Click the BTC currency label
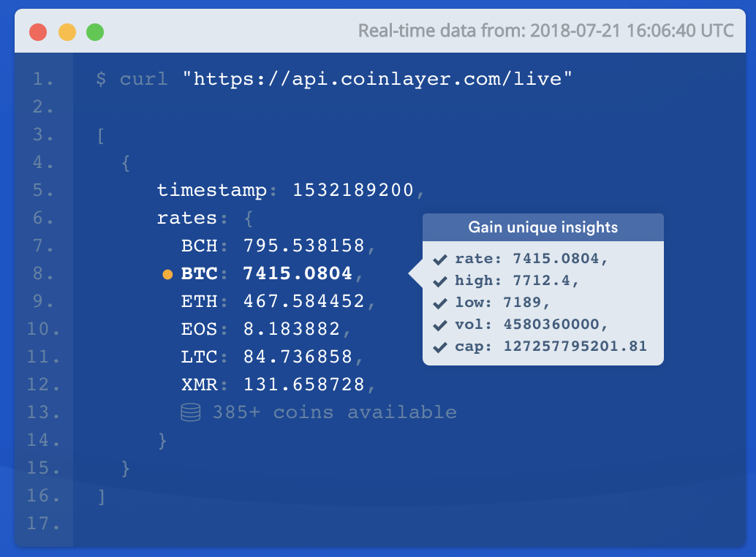756x557 pixels. click(x=199, y=273)
